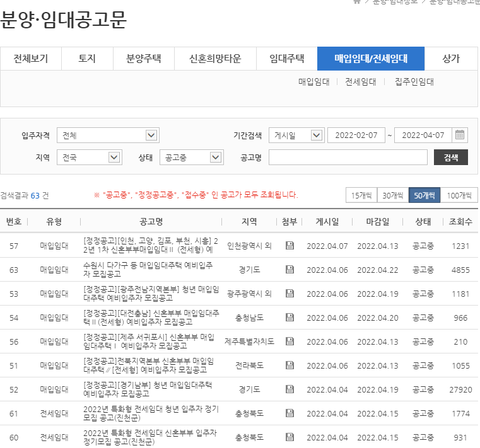Click the 상태 column header

pos(423,221)
